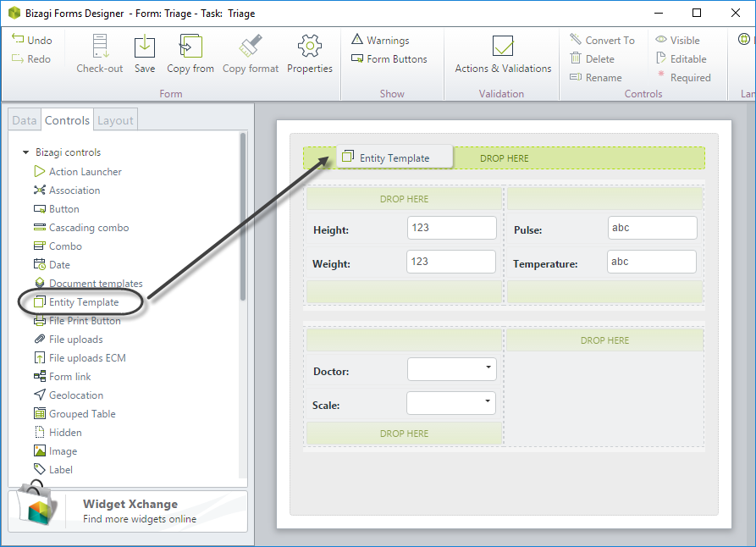The width and height of the screenshot is (756, 547).
Task: Select the Combo control
Action: [58, 246]
